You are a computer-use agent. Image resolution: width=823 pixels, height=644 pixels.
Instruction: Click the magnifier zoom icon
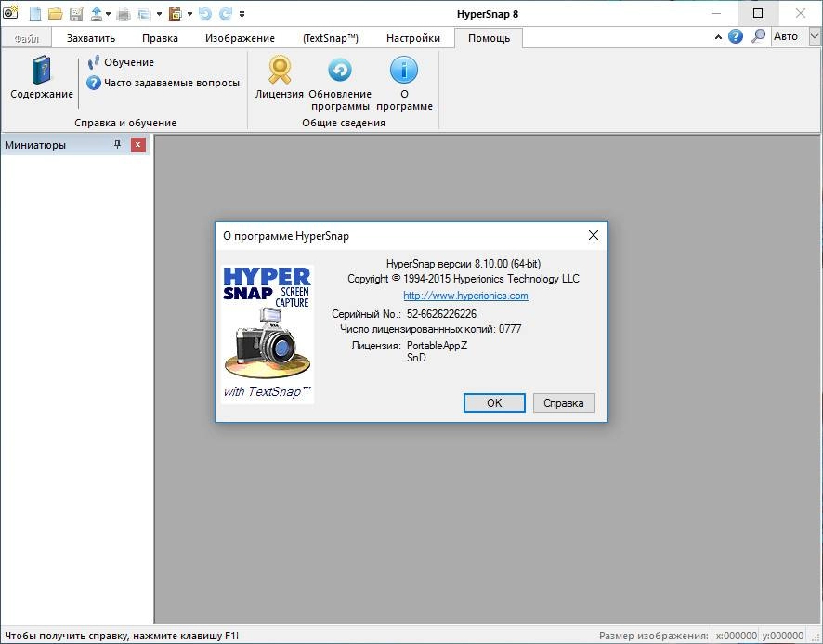point(758,36)
